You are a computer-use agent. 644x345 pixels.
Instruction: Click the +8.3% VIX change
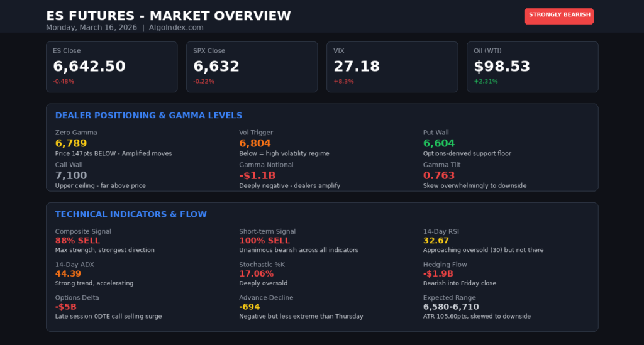pyautogui.click(x=344, y=81)
